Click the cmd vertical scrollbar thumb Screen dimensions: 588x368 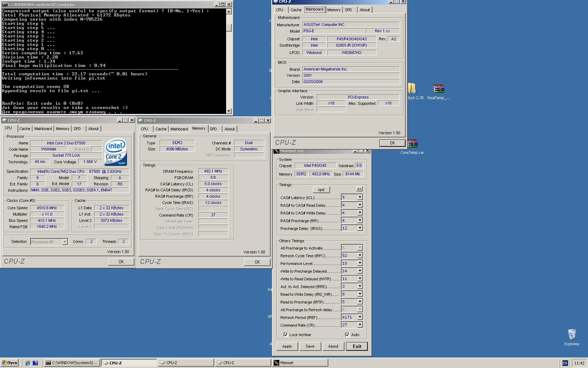(229, 27)
